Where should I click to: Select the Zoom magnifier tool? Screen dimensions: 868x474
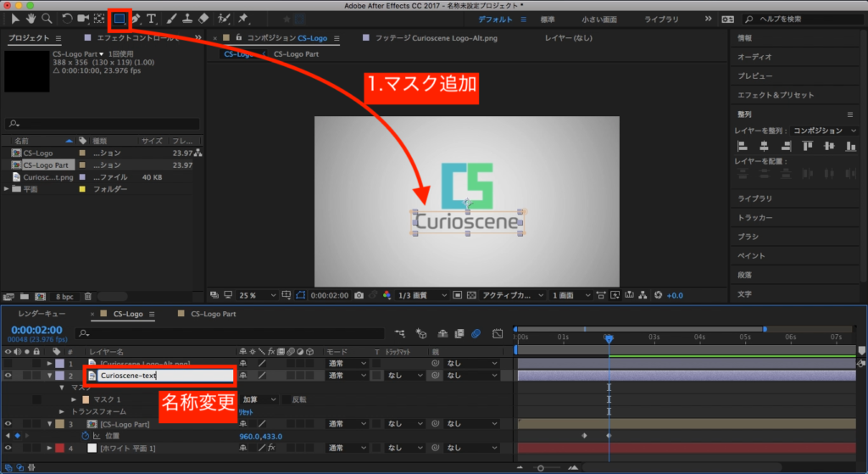[47, 18]
